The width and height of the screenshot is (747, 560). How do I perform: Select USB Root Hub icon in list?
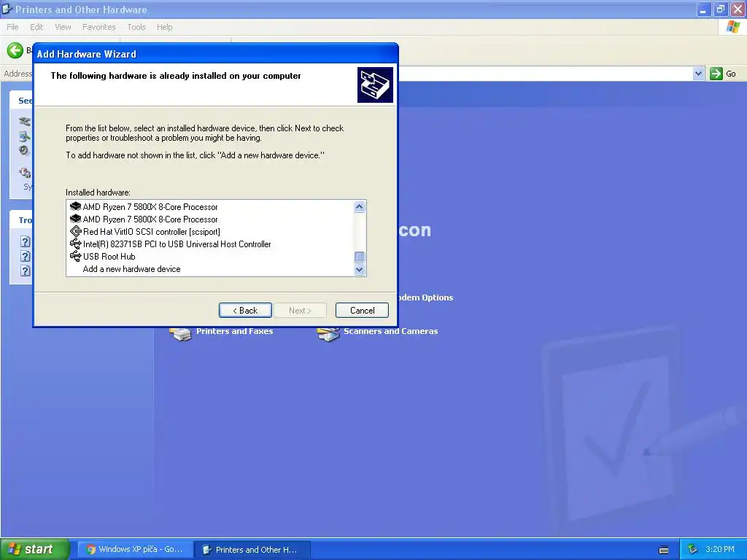75,256
